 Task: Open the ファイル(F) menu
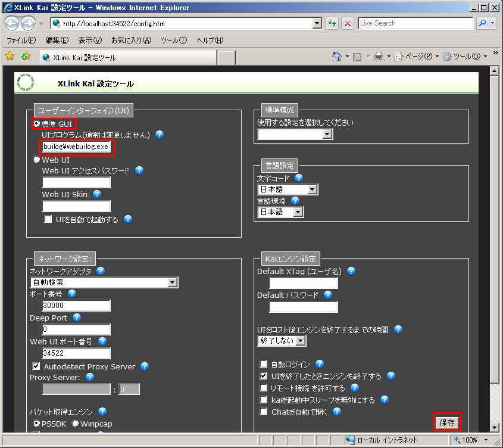(21, 41)
